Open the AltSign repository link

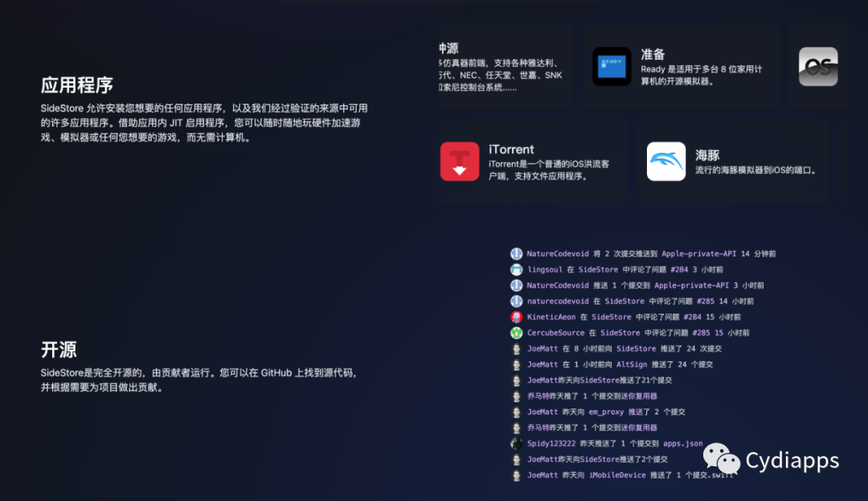point(632,364)
